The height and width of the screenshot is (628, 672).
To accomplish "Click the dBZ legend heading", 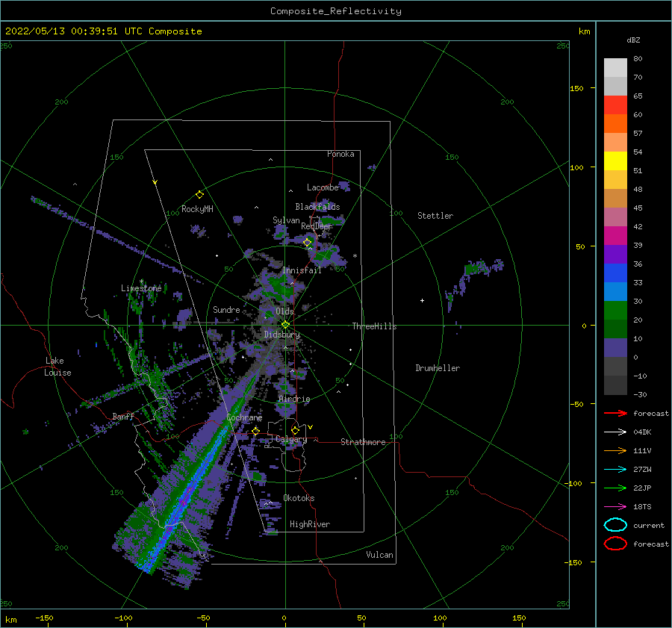I will coord(633,40).
